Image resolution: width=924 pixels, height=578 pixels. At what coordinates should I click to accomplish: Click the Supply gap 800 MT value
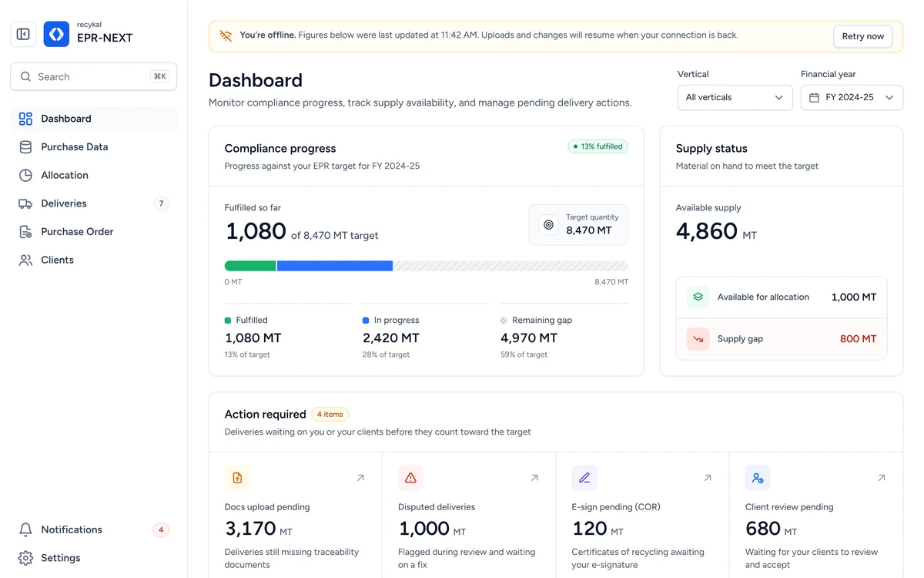click(x=859, y=338)
